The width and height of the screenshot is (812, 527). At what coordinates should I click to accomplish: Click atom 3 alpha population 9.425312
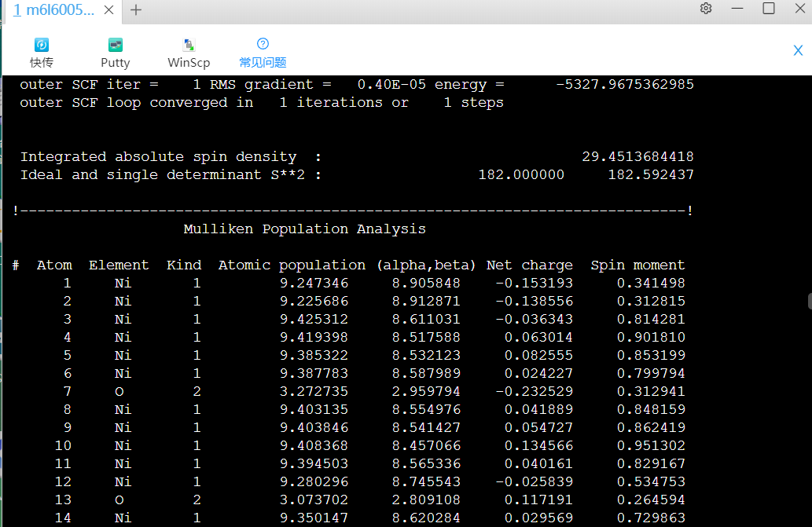point(314,320)
